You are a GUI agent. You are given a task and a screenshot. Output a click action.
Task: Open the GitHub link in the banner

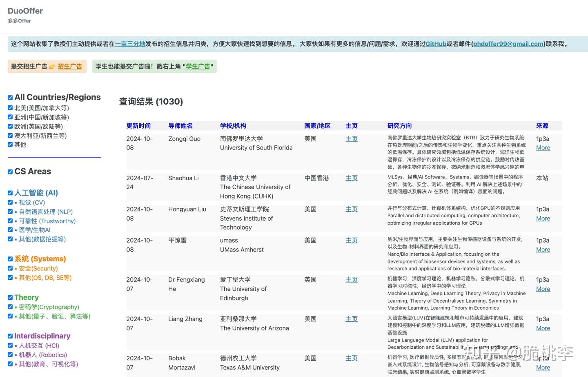435,44
